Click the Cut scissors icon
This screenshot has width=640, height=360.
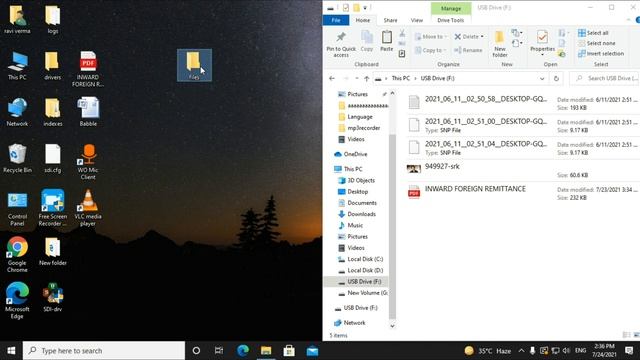point(402,33)
